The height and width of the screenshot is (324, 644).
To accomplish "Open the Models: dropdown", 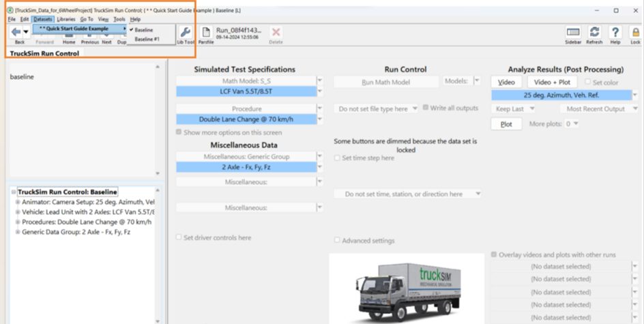I will point(477,81).
